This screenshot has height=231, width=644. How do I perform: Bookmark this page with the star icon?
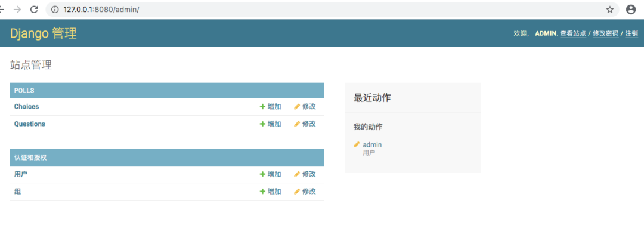[x=610, y=10]
